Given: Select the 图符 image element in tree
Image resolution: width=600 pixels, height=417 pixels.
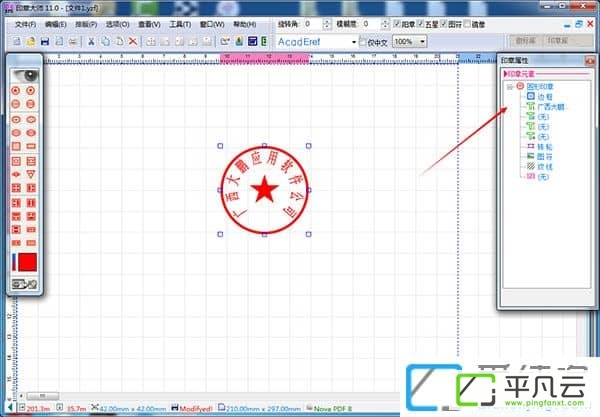Looking at the screenshot, I should 540,156.
